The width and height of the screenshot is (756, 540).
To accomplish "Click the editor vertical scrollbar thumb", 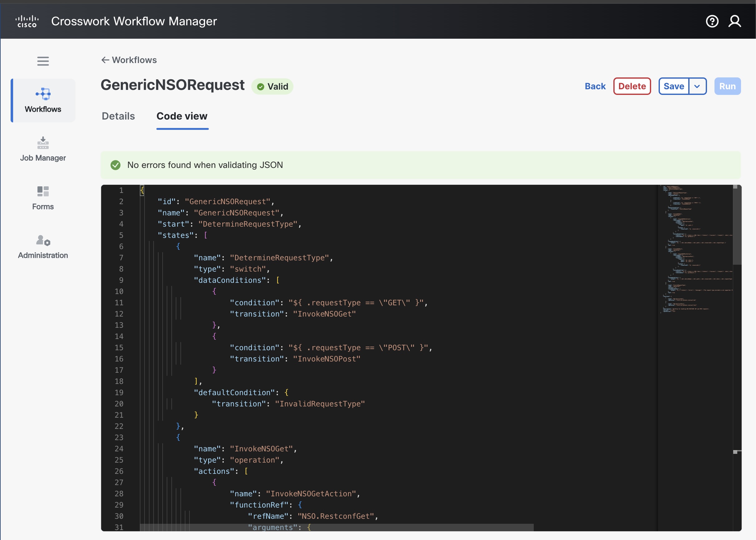I will coord(737,225).
